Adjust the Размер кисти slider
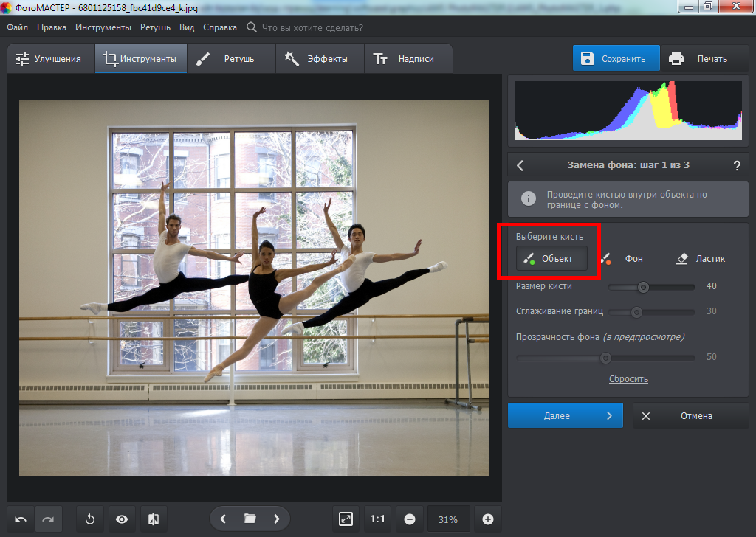 coord(643,286)
